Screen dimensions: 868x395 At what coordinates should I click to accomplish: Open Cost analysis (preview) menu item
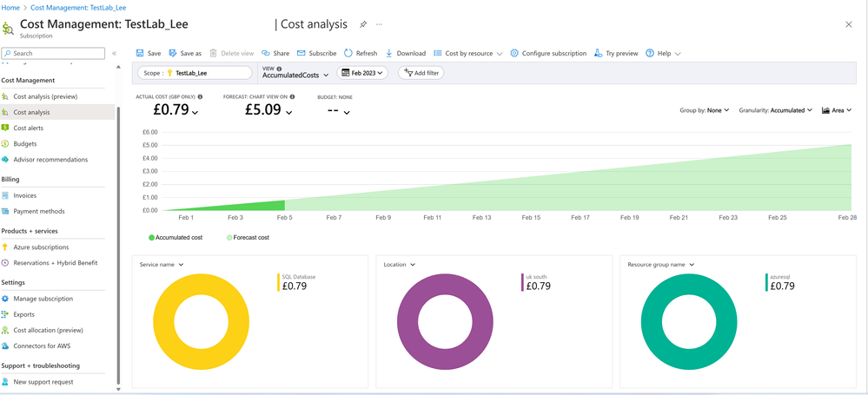[45, 96]
